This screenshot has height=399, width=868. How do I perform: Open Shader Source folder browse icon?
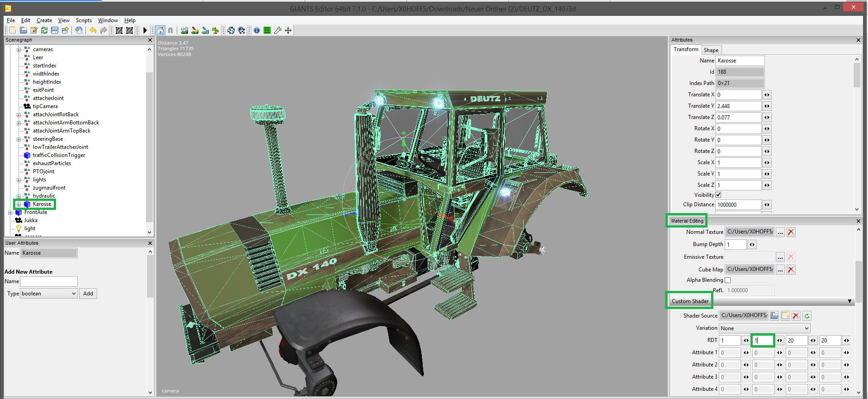point(774,316)
